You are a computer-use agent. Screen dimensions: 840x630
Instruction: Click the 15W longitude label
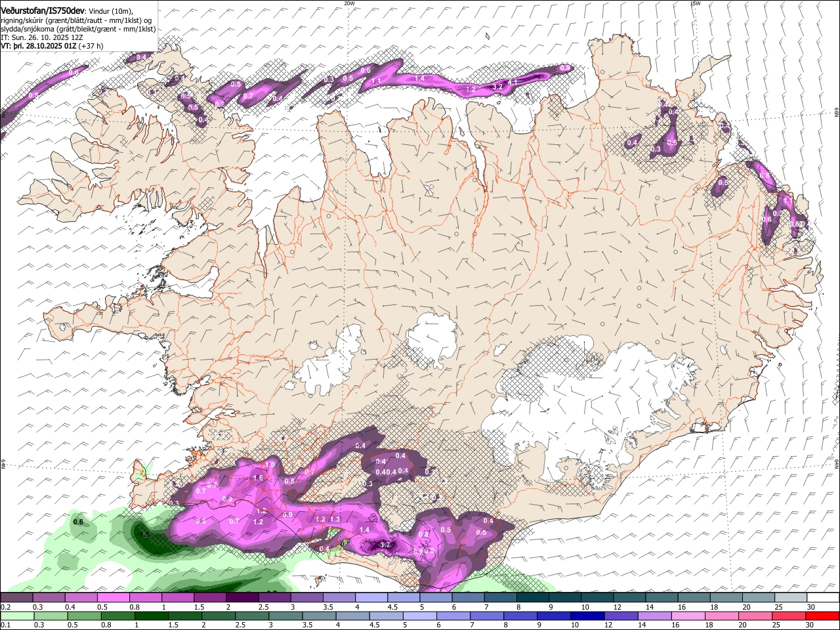(x=695, y=3)
